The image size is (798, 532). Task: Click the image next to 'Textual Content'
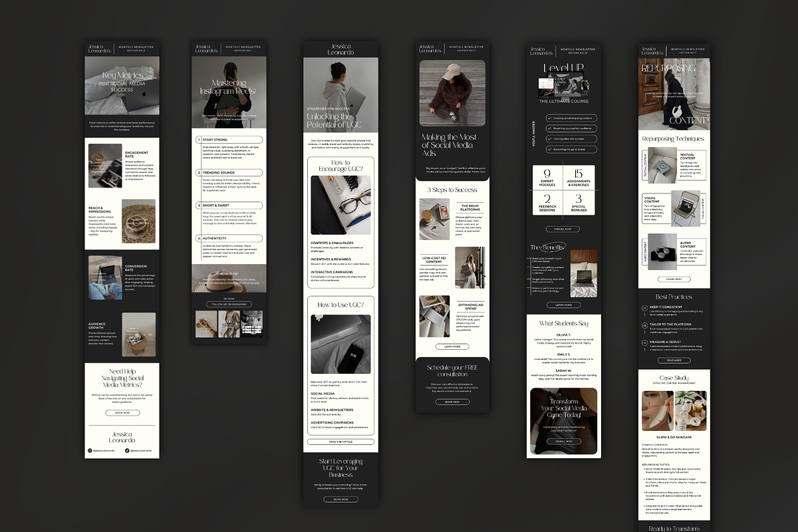point(663,166)
